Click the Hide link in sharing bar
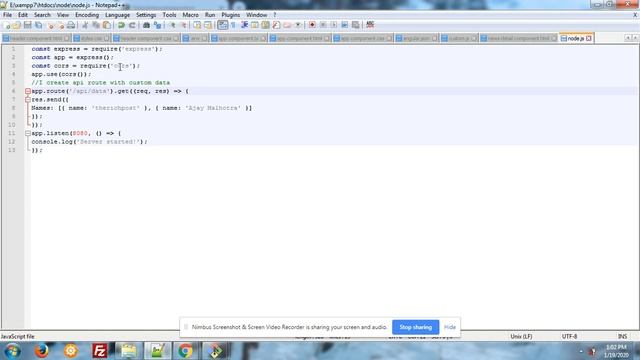Image resolution: width=640 pixels, height=360 pixels. 450,327
